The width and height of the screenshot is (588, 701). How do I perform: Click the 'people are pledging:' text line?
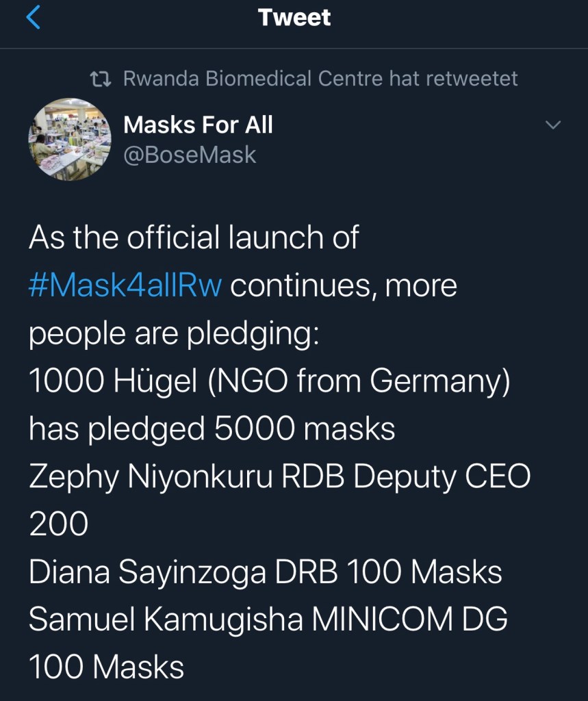(x=173, y=333)
